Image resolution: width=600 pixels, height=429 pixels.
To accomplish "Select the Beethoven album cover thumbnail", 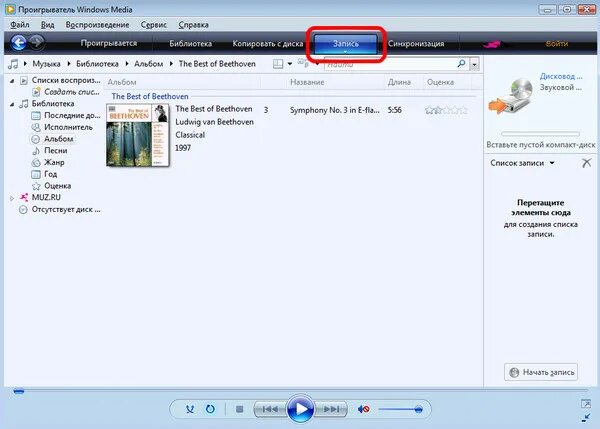I will (137, 135).
